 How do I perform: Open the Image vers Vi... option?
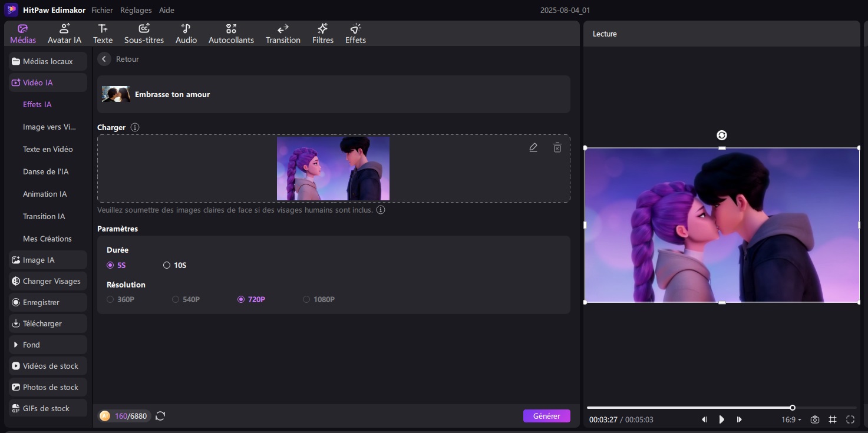tap(49, 127)
